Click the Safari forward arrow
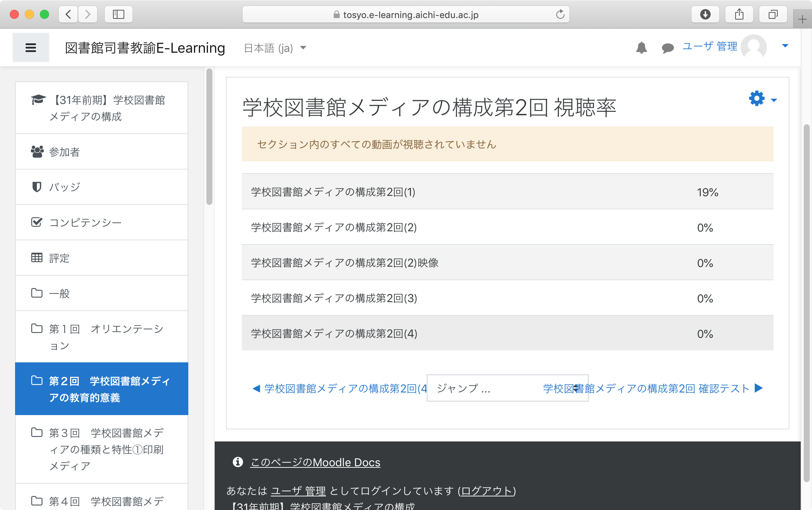 coord(88,14)
